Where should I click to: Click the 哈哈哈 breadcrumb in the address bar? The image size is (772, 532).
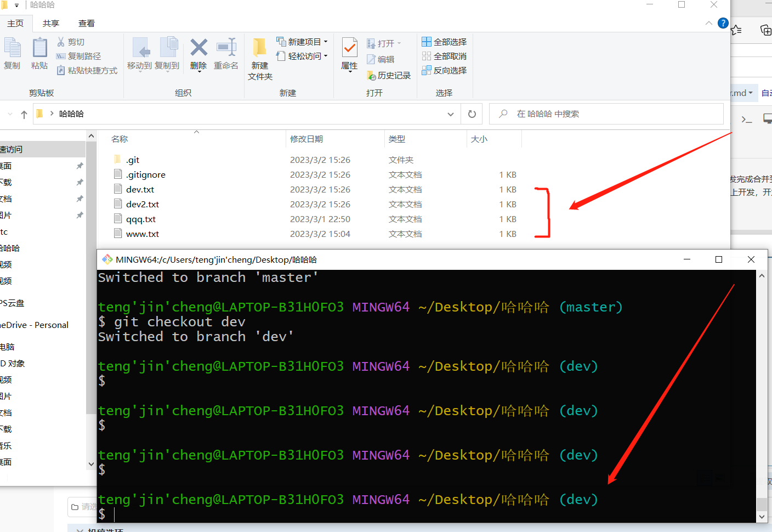point(71,114)
